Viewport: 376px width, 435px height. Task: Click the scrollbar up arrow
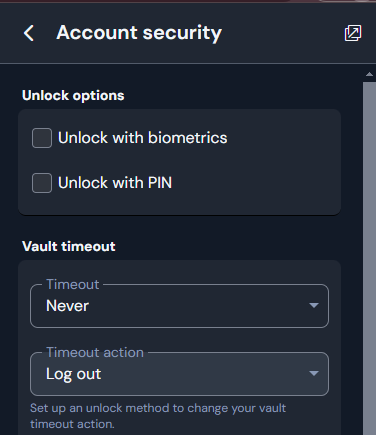coord(369,74)
